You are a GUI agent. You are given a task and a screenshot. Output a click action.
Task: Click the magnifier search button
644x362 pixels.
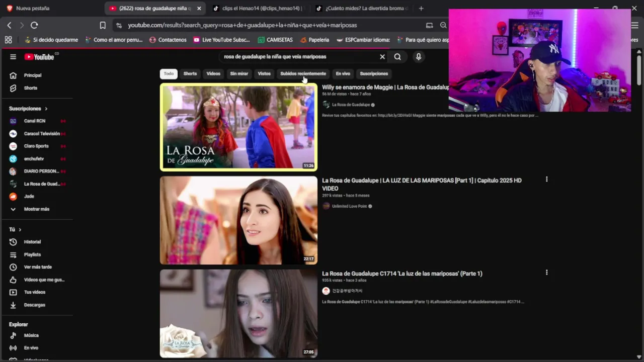click(397, 57)
